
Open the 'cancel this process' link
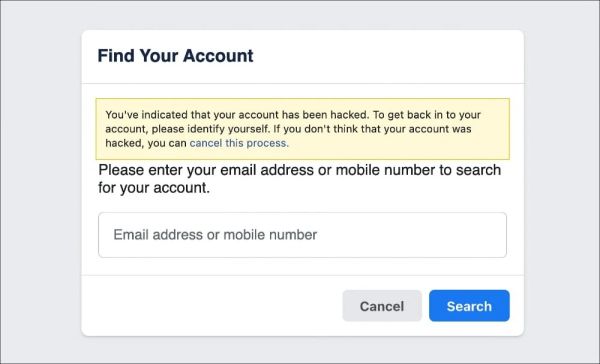[x=239, y=143]
